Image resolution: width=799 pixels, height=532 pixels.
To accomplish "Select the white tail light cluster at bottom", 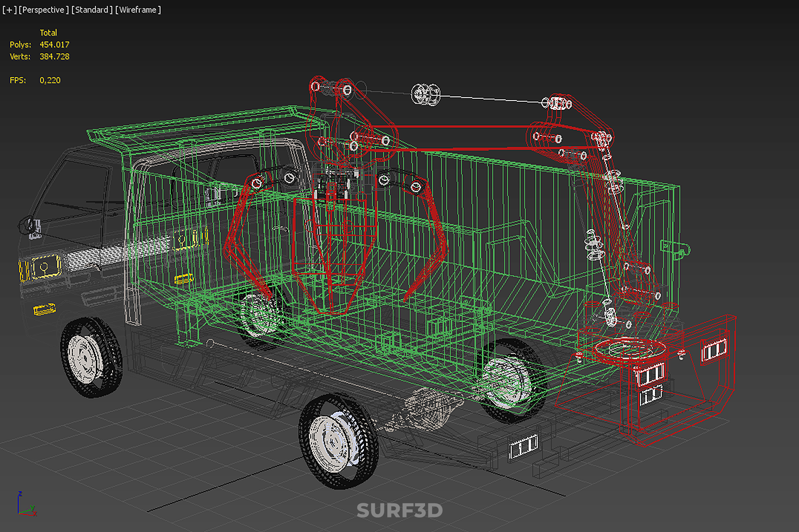I will 524,447.
